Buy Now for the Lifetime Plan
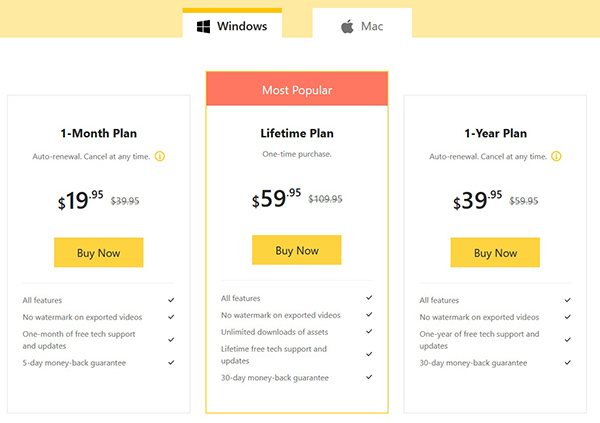600x423 pixels. pyautogui.click(x=297, y=250)
